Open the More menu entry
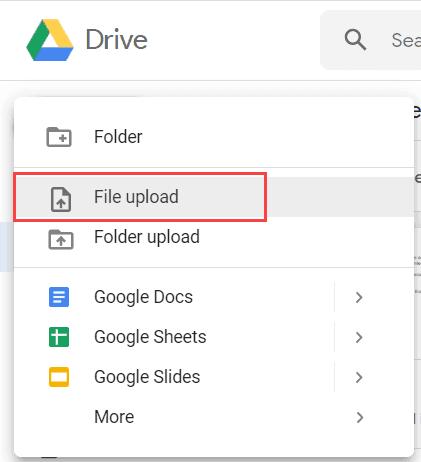 pyautogui.click(x=214, y=417)
